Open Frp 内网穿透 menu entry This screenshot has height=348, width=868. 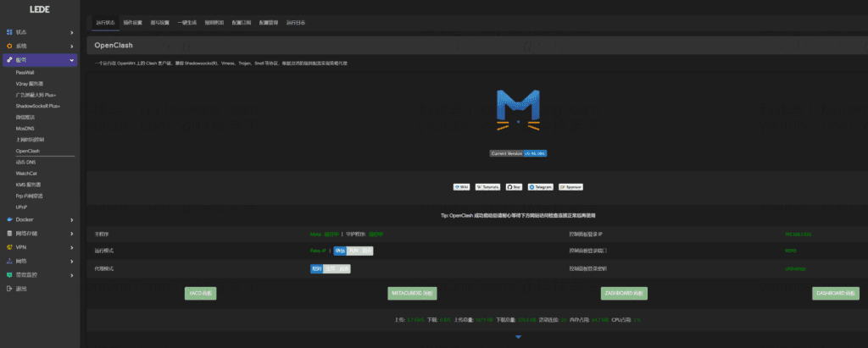30,196
